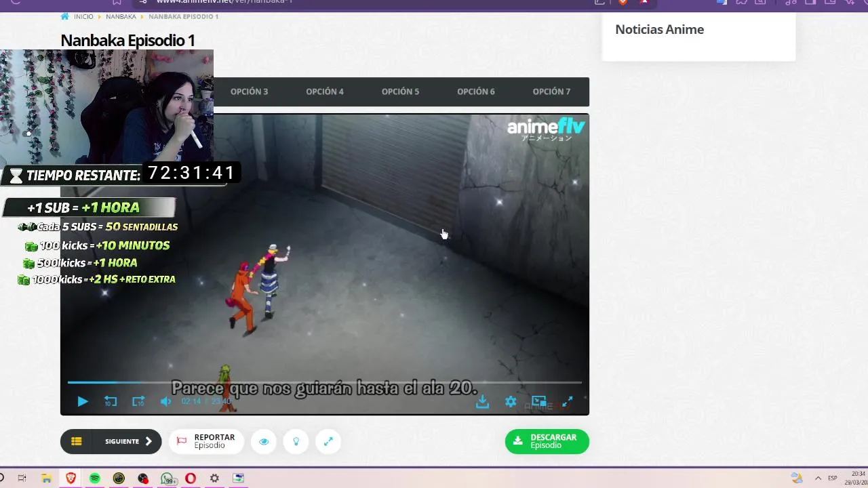The height and width of the screenshot is (488, 868).
Task: Play the Nanbaka episode video
Action: pos(83,401)
